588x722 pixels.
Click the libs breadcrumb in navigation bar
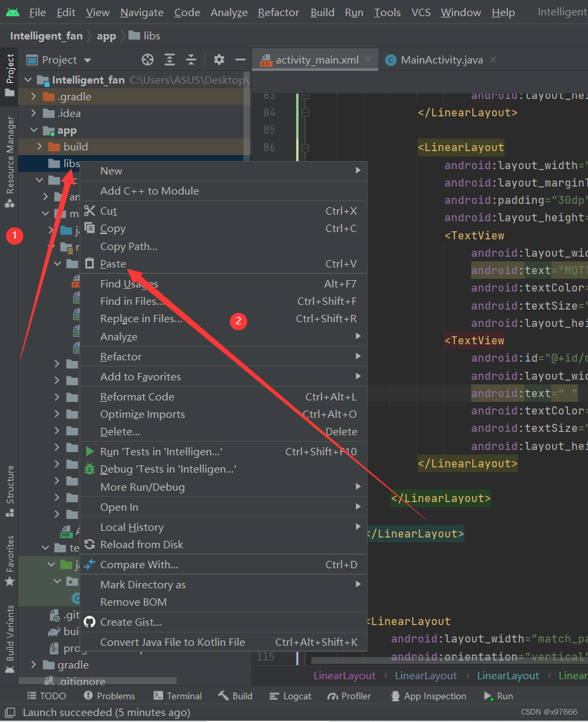point(144,36)
